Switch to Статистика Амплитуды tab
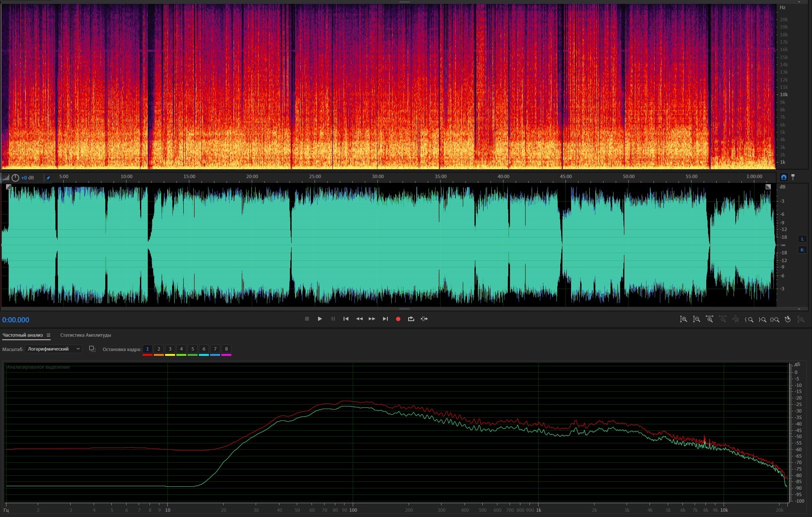Viewport: 812px width, 517px height. 85,335
